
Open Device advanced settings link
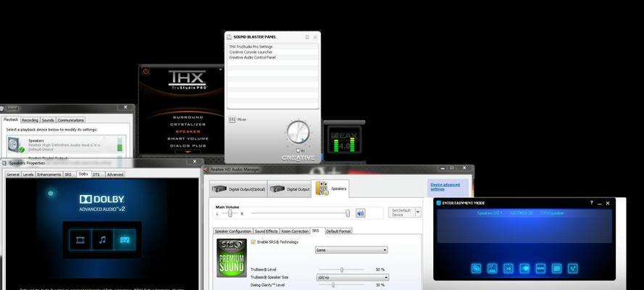[445, 187]
